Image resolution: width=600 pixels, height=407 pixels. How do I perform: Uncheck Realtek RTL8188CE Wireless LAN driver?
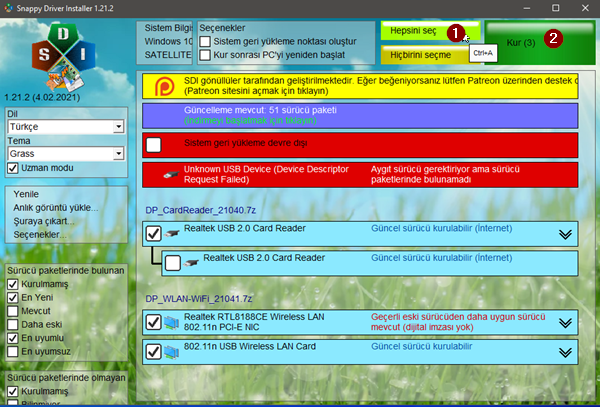point(153,322)
